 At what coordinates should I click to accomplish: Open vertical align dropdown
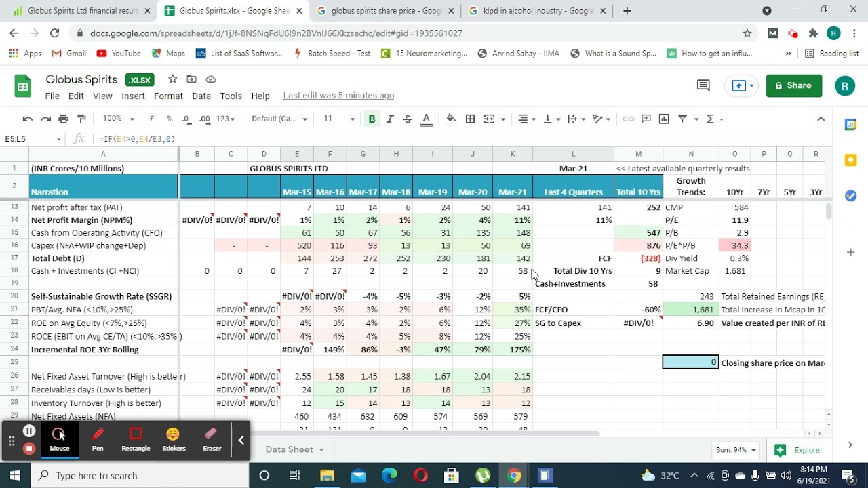coord(552,119)
